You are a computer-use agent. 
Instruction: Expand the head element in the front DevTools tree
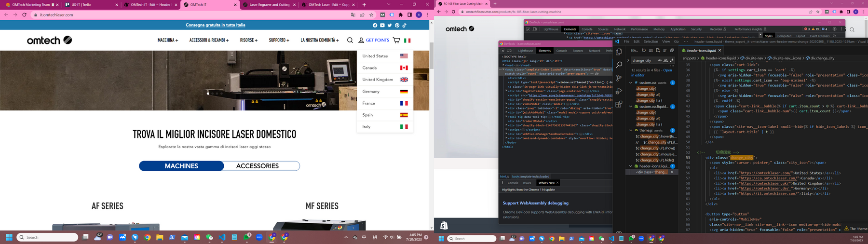[503, 65]
